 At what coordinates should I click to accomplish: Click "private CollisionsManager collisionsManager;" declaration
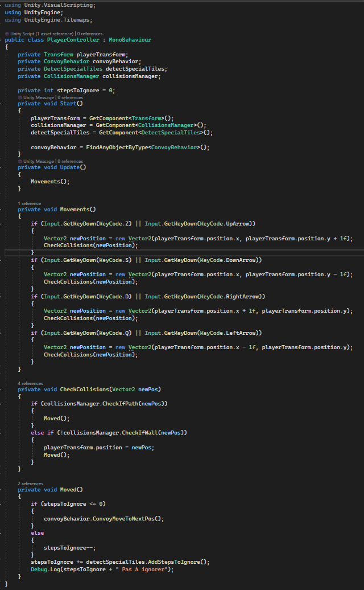(89, 76)
